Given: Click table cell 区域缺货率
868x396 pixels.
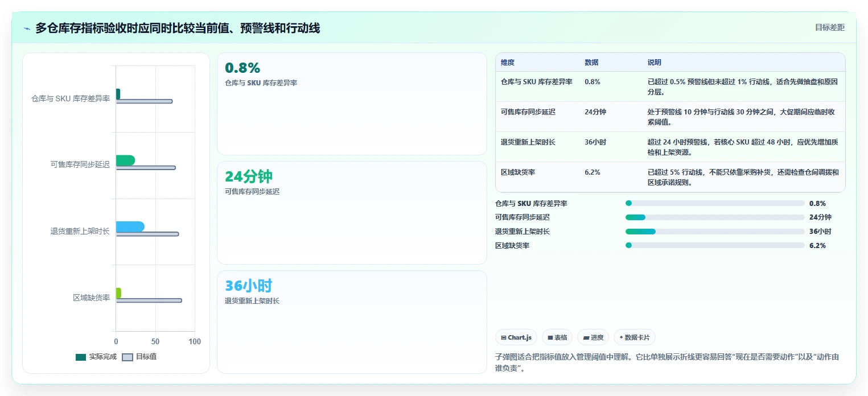Looking at the screenshot, I should pyautogui.click(x=518, y=172).
